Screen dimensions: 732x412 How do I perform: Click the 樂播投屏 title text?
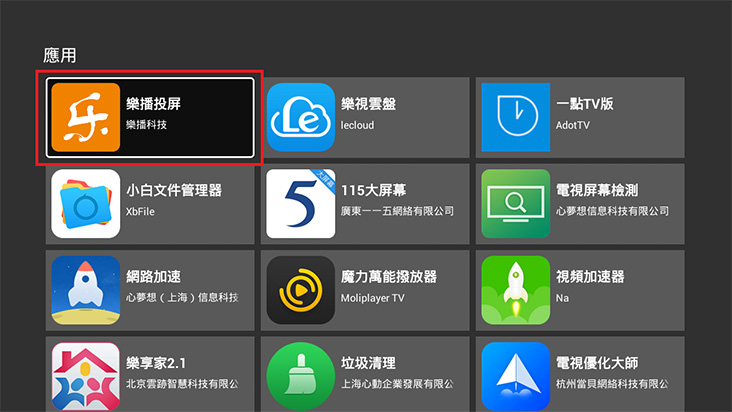153,104
